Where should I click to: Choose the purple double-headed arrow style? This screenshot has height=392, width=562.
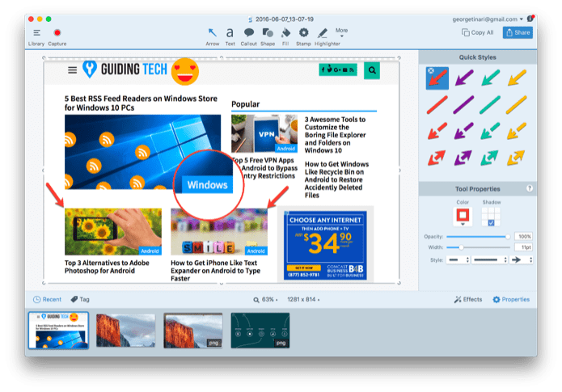(x=463, y=158)
